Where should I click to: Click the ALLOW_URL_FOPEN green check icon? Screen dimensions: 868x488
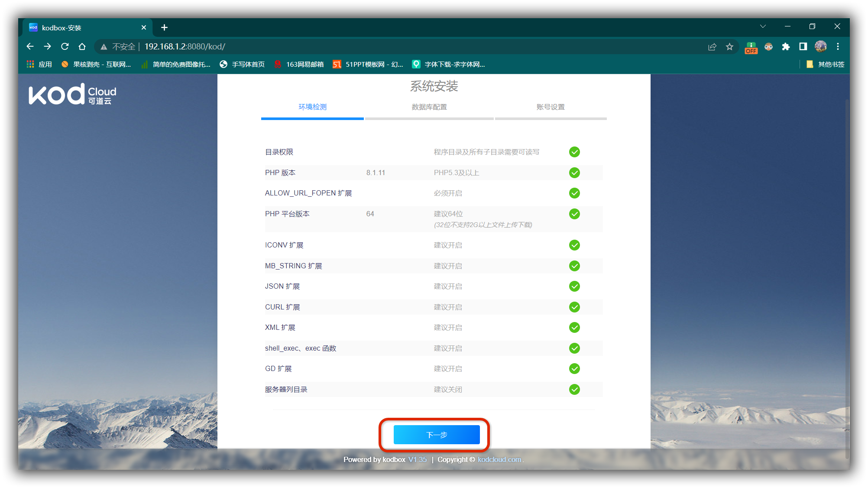tap(574, 193)
